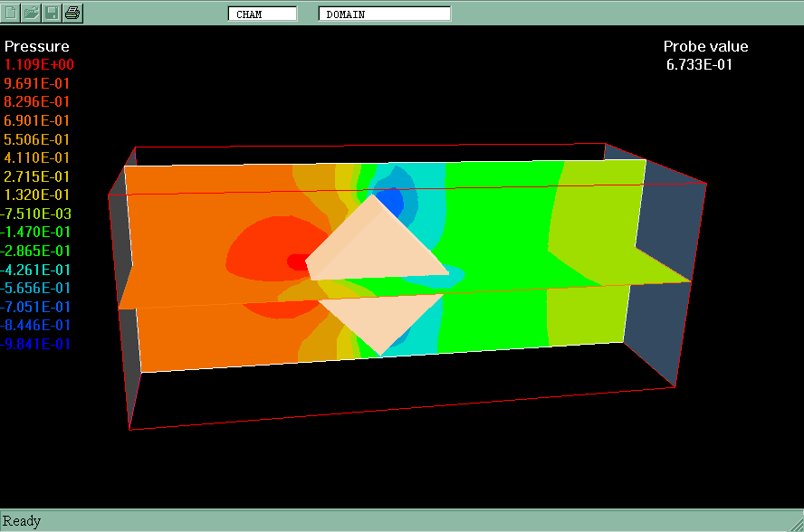Click the maximum value 1.109E+00 legend entry
Image resolution: width=804 pixels, height=532 pixels.
point(40,65)
